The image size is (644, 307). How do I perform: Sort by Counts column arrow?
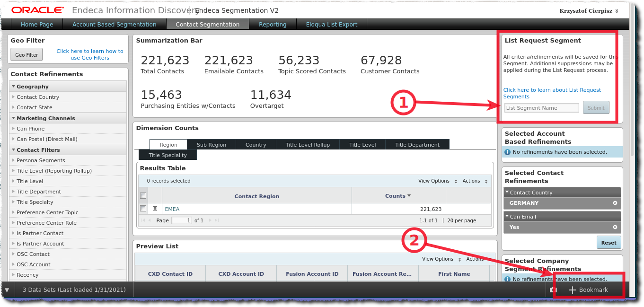(409, 196)
